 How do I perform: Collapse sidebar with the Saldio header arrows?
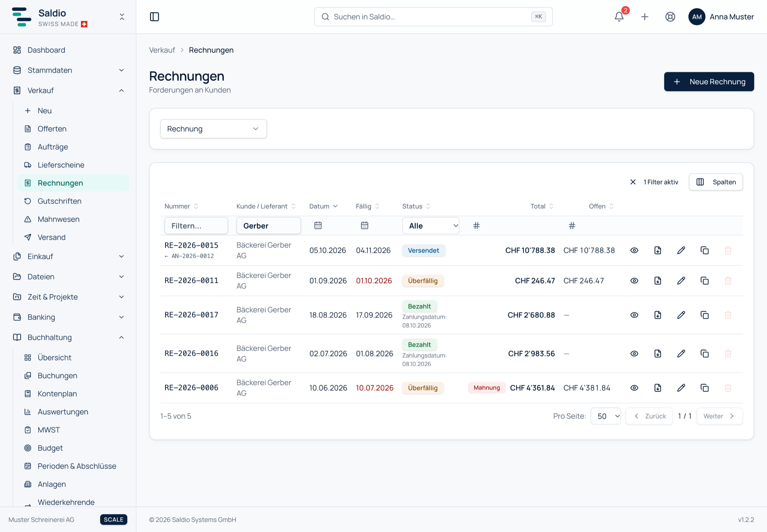[x=122, y=17]
